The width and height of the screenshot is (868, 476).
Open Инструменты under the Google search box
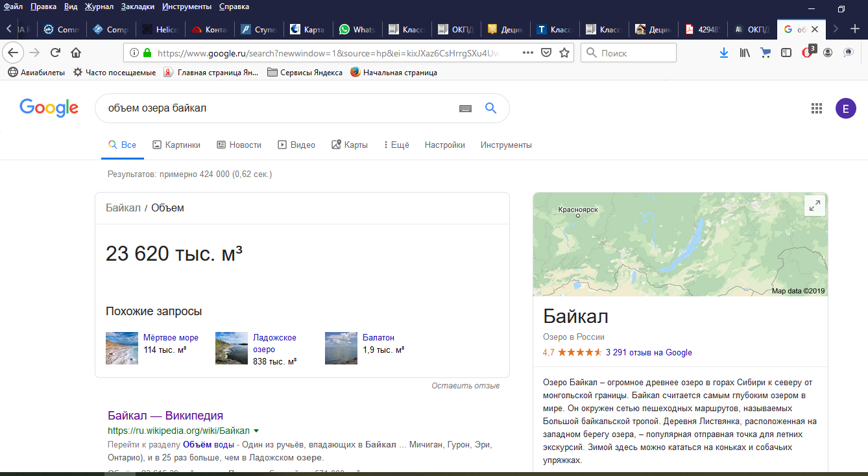tap(506, 145)
